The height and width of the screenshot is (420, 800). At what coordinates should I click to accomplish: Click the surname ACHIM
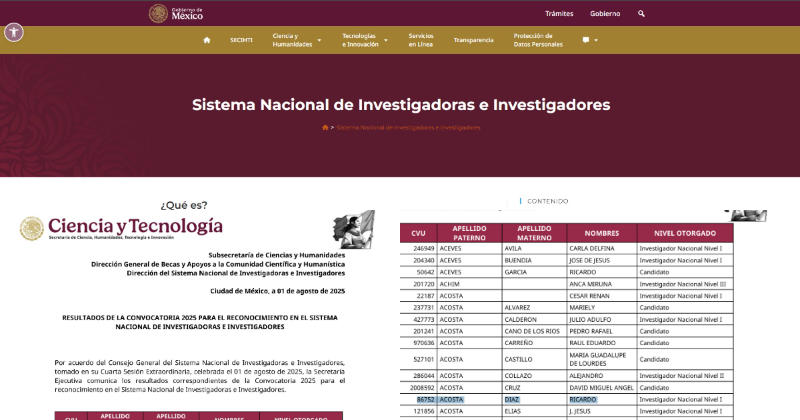point(449,284)
